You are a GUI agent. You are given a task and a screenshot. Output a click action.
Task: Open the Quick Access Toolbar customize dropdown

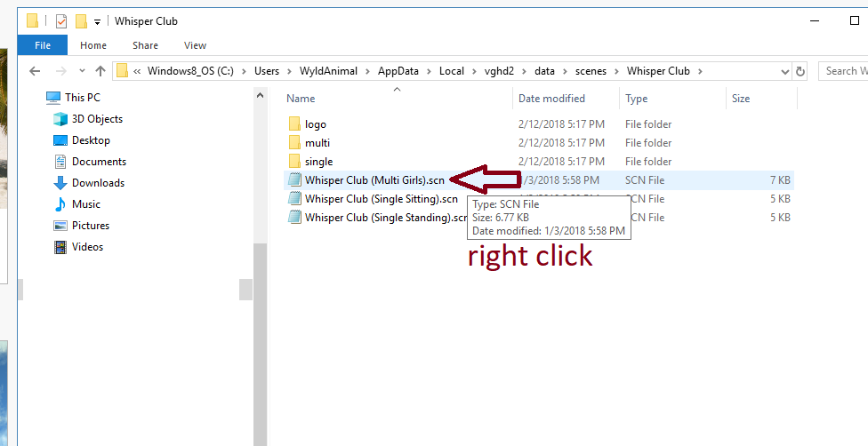(97, 21)
